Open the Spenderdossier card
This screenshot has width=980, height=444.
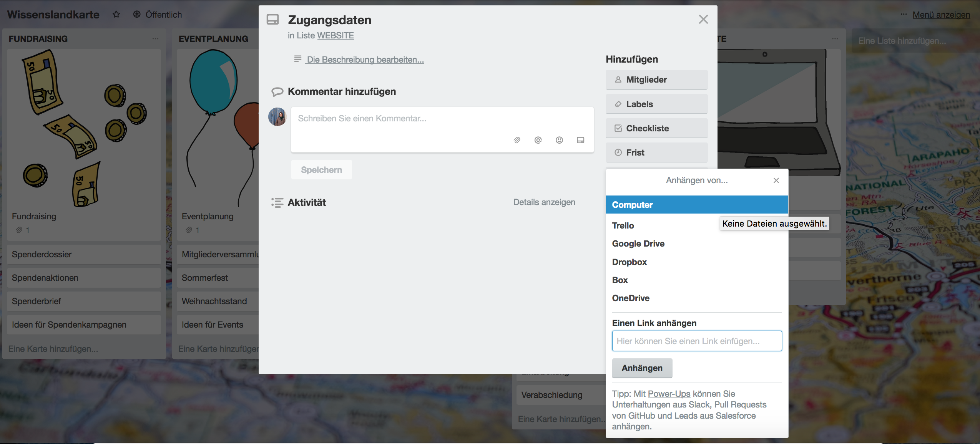(84, 254)
